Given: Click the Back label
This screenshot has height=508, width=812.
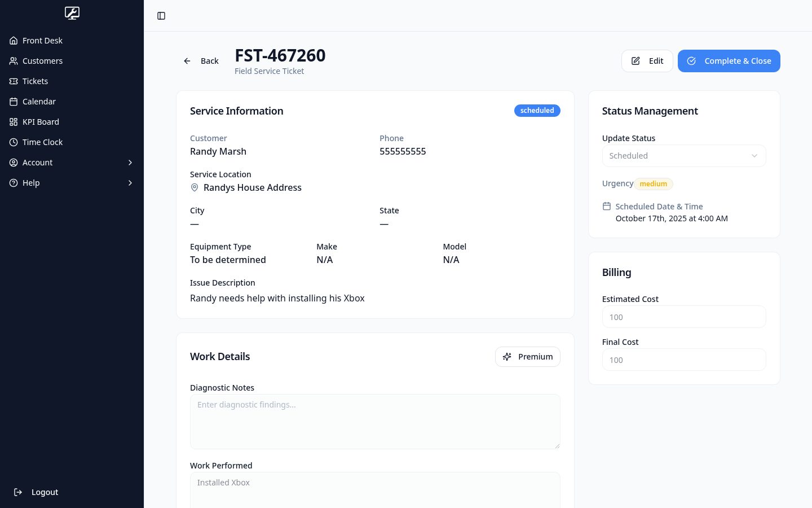Looking at the screenshot, I should (210, 61).
